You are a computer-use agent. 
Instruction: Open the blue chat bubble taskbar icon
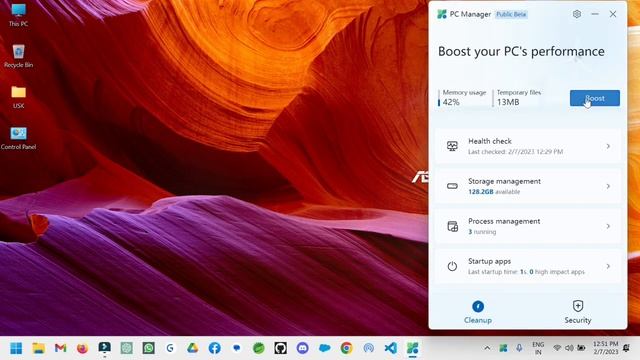point(237,348)
